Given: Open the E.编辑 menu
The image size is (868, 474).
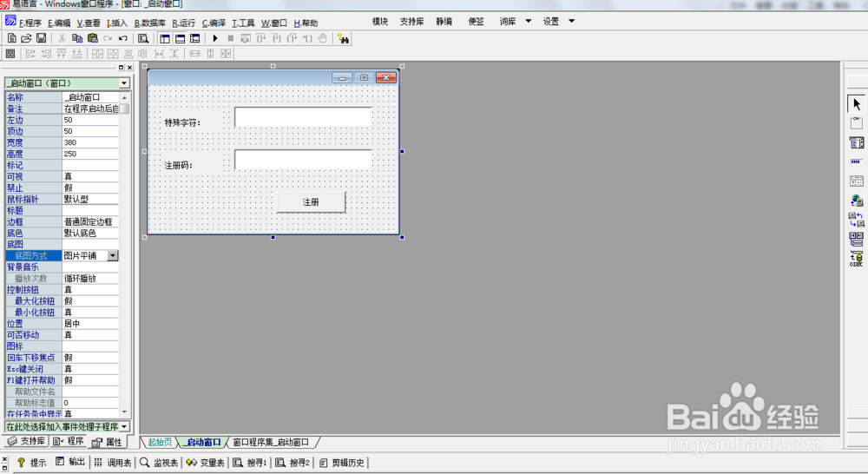Looking at the screenshot, I should pos(59,23).
